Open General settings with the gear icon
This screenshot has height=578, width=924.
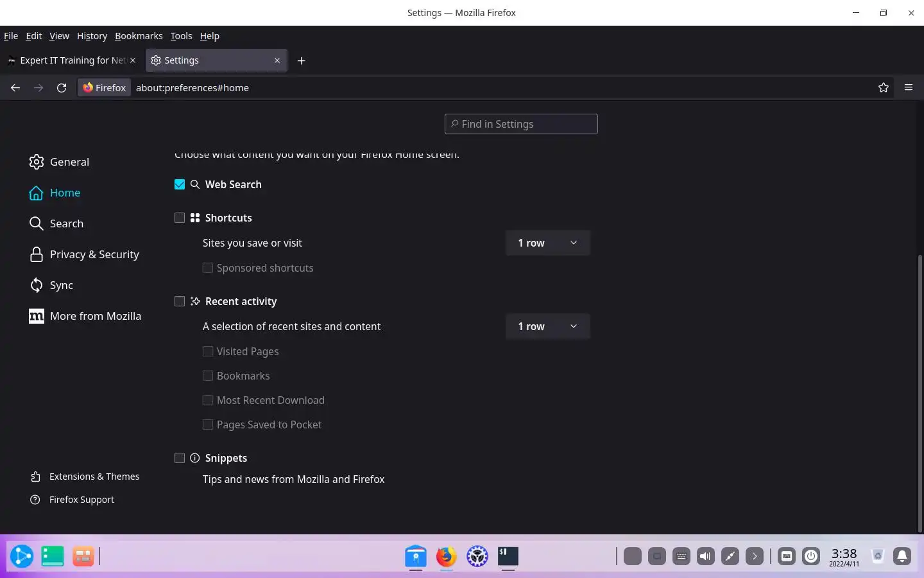click(37, 162)
